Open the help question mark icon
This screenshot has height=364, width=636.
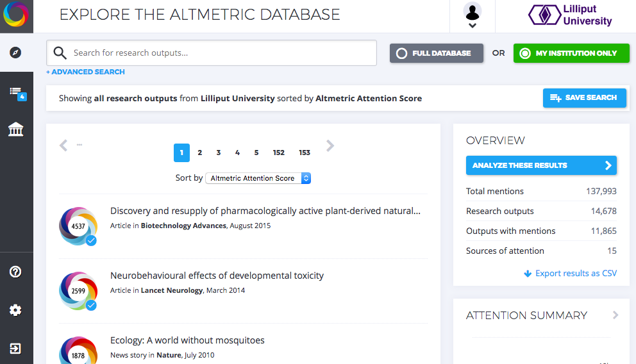tap(16, 272)
